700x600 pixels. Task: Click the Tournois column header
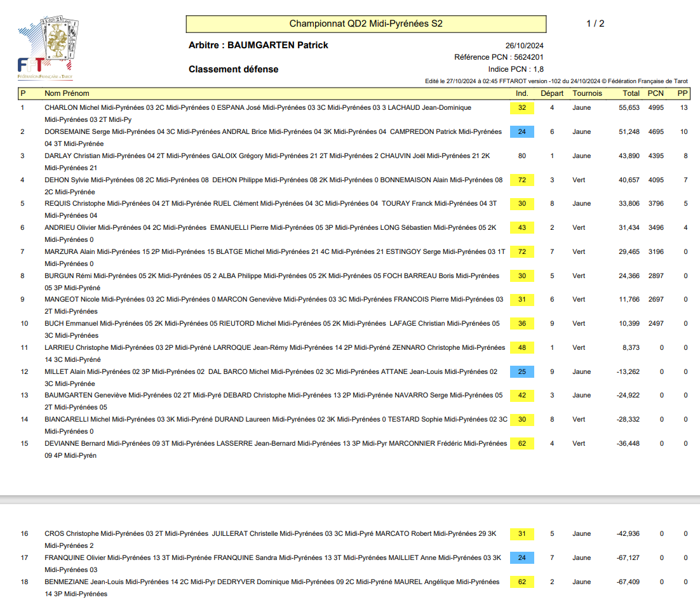(587, 93)
